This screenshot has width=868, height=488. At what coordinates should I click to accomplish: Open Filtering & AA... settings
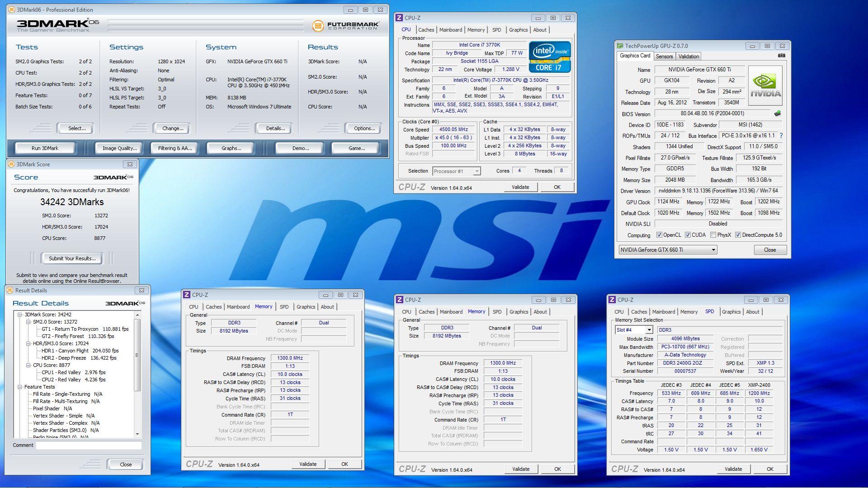[x=175, y=148]
